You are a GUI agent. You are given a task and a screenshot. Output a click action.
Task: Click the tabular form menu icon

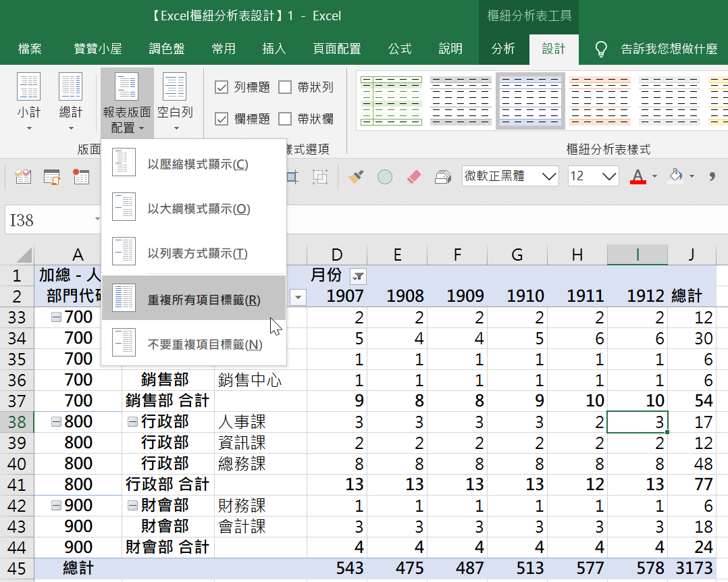point(124,251)
